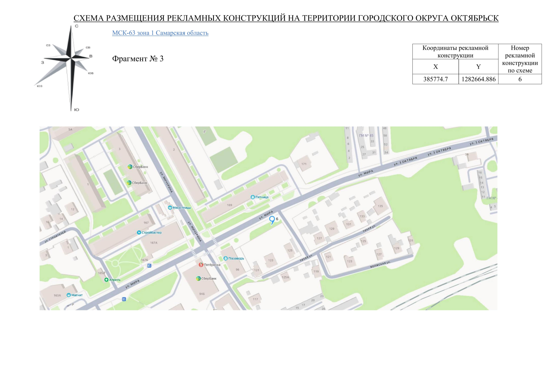
Task: Click the ул. Строителей street label
Action: click(x=55, y=237)
